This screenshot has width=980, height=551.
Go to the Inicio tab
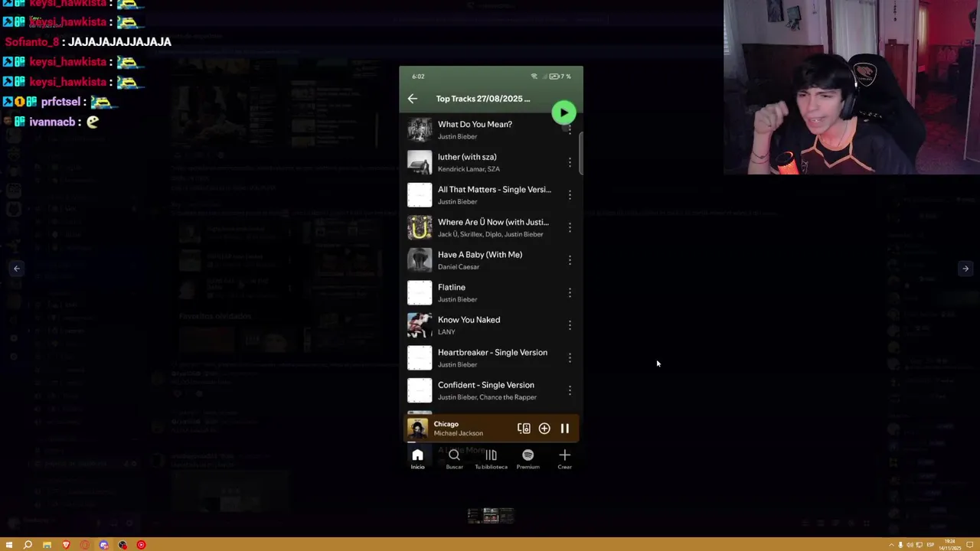coord(417,459)
